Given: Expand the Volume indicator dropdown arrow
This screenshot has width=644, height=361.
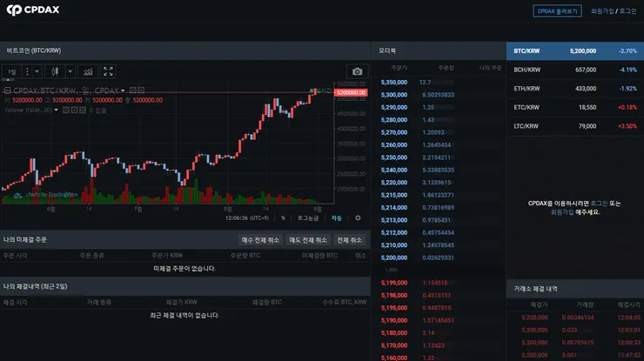Looking at the screenshot, I should [x=57, y=110].
